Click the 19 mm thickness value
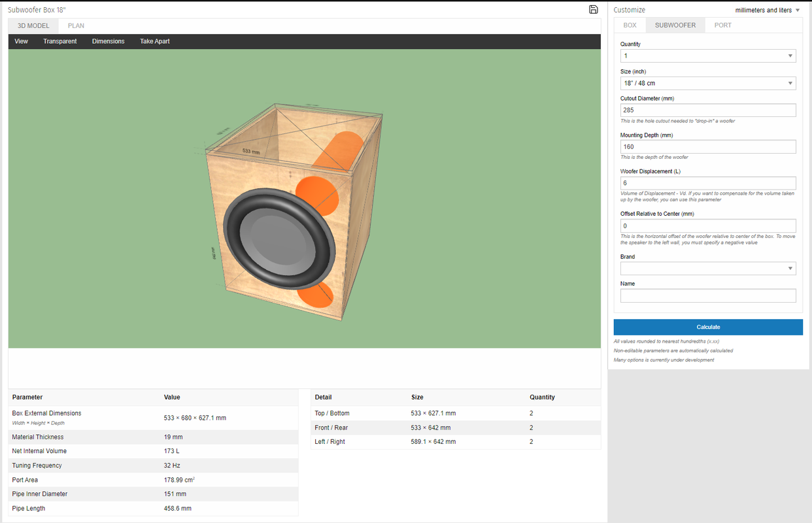This screenshot has width=812, height=523. (x=173, y=437)
